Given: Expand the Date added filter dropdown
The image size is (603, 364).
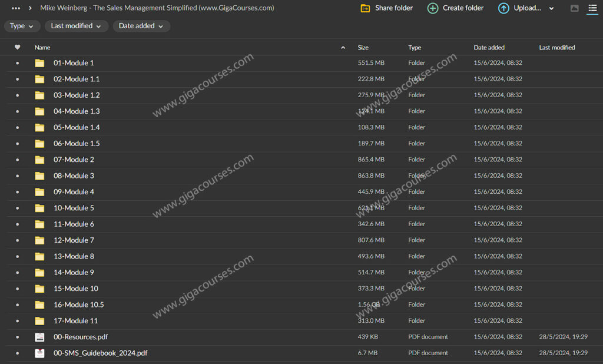Looking at the screenshot, I should click(x=141, y=26).
